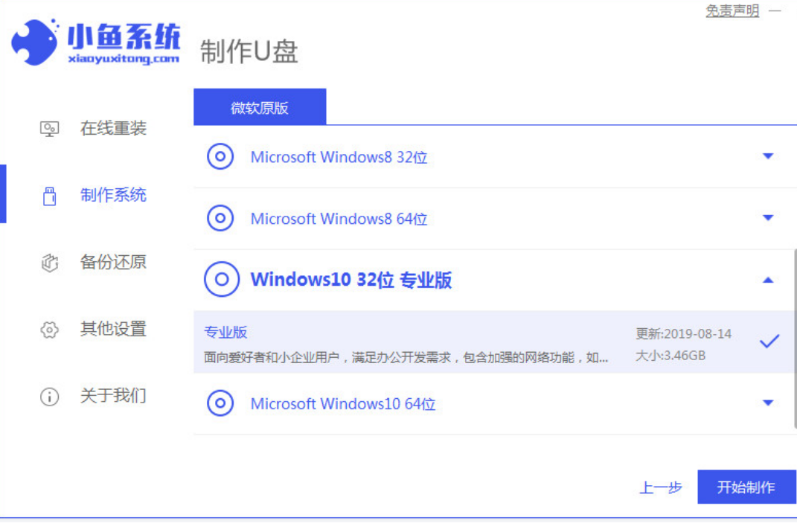Switch to the 微软原版 tab

tap(260, 107)
